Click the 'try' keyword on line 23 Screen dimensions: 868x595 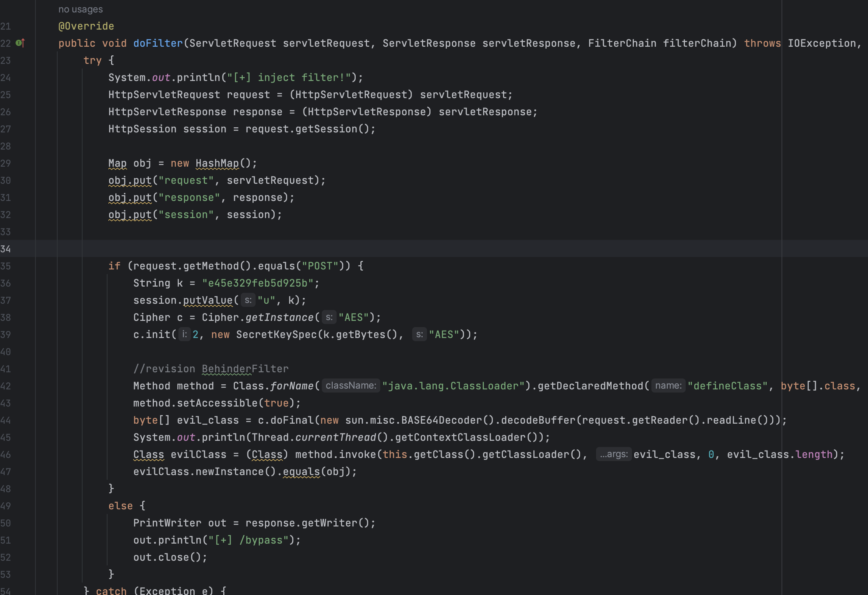pos(92,60)
